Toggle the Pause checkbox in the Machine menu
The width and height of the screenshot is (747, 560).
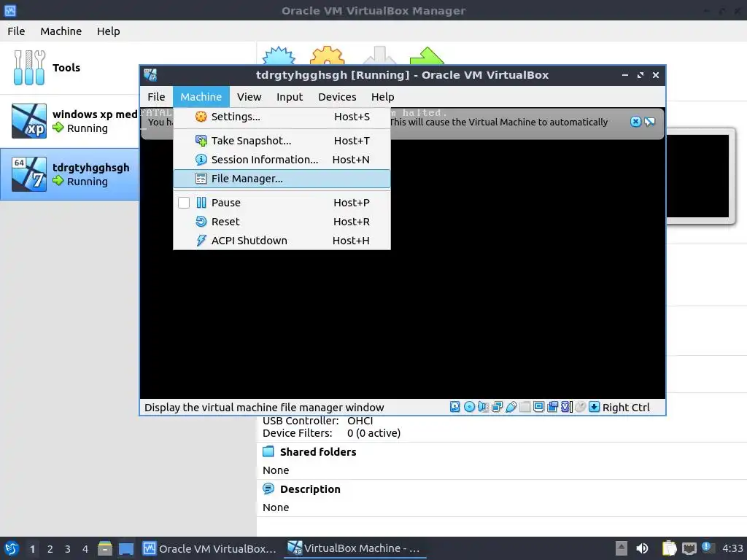[x=184, y=203]
